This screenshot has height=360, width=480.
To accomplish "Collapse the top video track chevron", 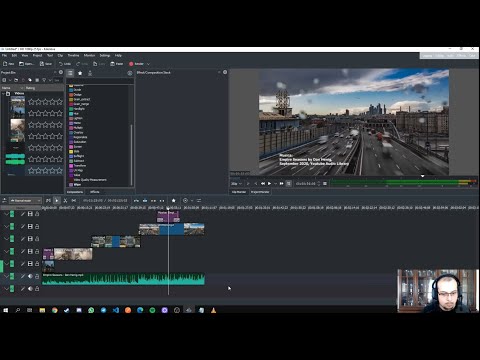I will 6,214.
